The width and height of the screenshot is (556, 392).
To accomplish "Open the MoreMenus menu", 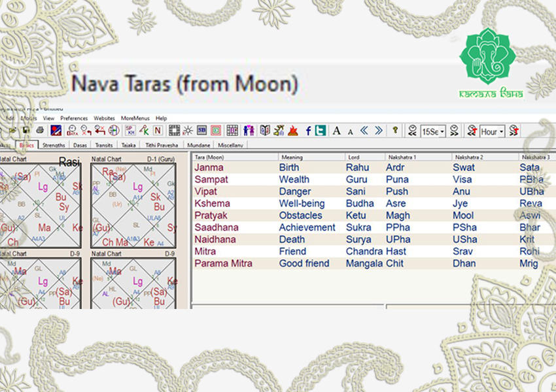I will pyautogui.click(x=135, y=118).
